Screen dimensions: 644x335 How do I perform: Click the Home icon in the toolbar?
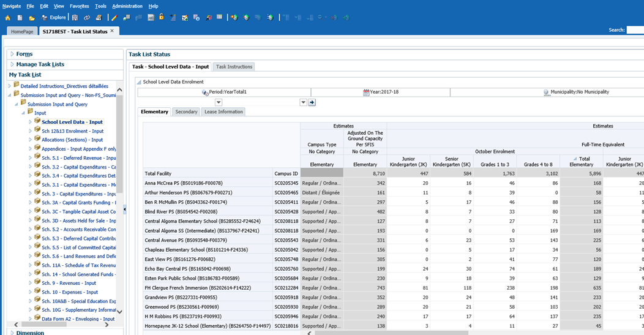(x=8, y=18)
